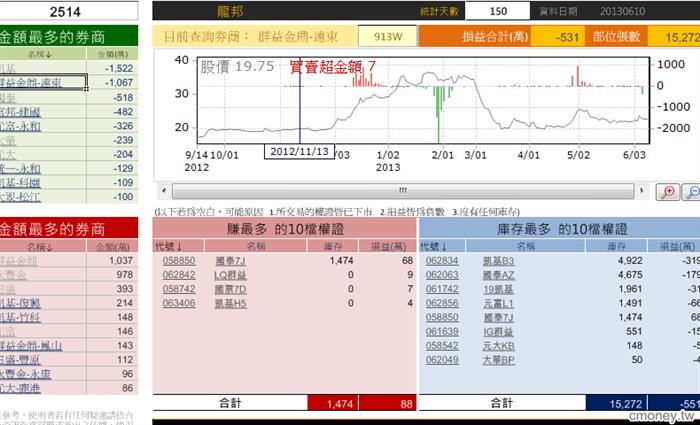The image size is (700, 425).
Task: Click the 1,037 amount cell
Action: (112, 260)
